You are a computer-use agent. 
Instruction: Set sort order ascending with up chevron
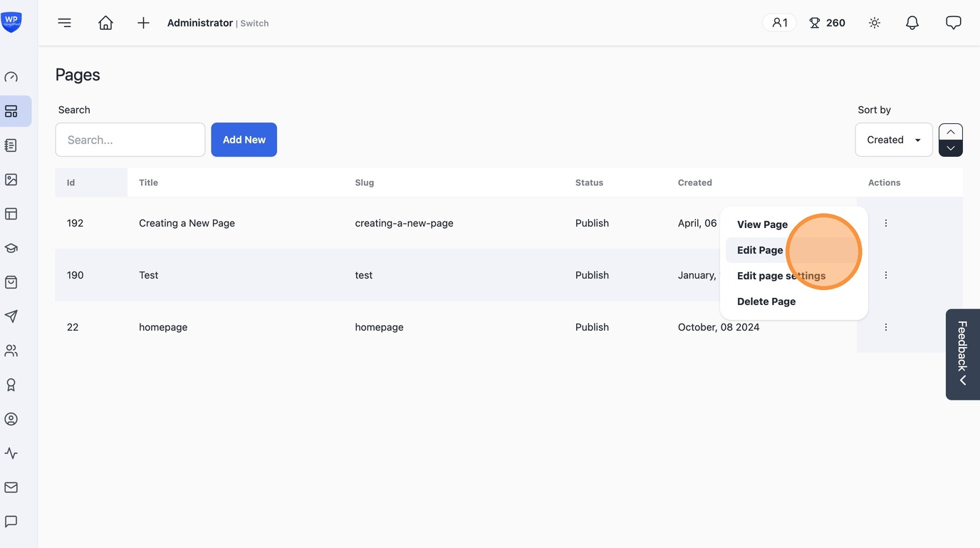coord(951,132)
